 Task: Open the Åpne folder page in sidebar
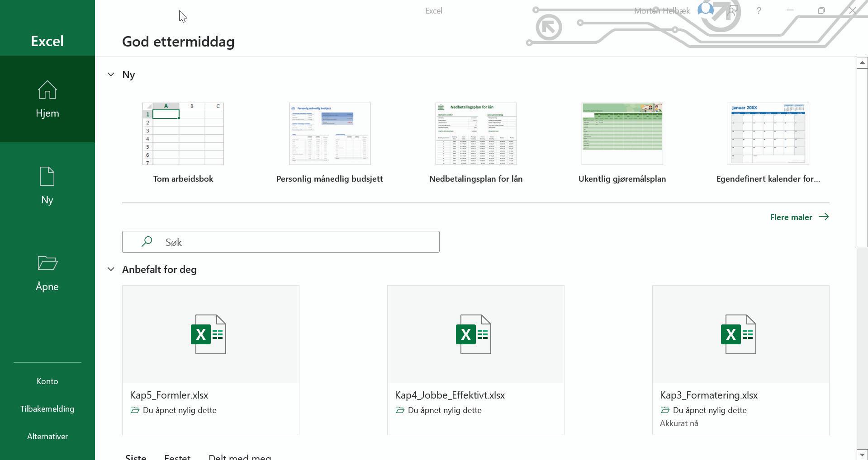pos(47,272)
